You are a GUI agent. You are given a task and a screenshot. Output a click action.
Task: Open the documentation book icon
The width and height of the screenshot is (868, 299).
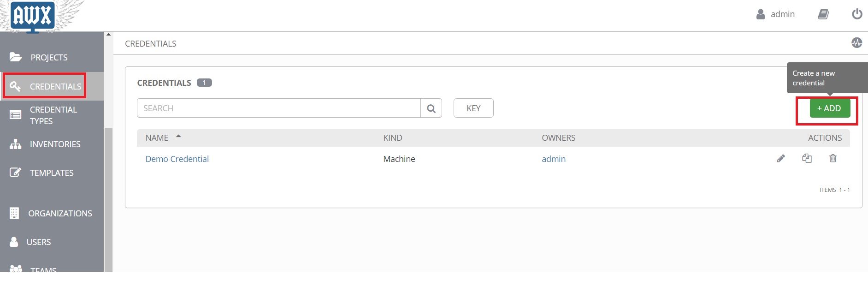[x=823, y=14]
